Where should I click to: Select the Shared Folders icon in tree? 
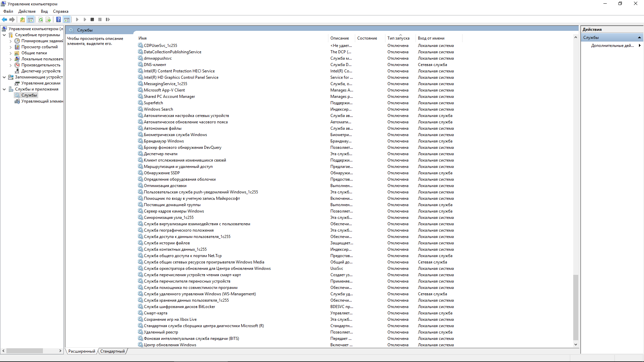(17, 53)
